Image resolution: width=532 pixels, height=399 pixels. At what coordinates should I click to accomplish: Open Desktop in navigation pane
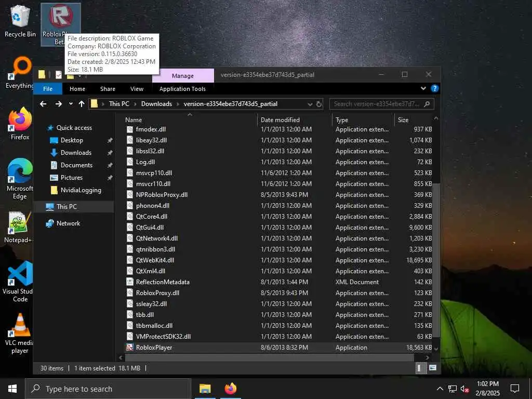pos(72,140)
